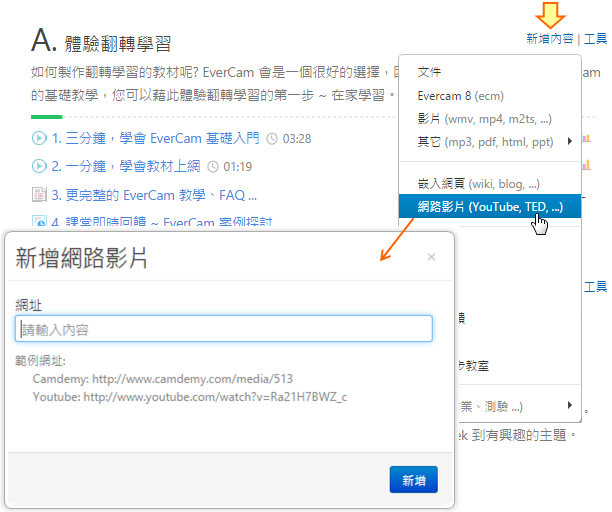This screenshot has height=512, width=612.
Task: Click the bar chart icon on lesson 1 row
Action: tap(586, 138)
